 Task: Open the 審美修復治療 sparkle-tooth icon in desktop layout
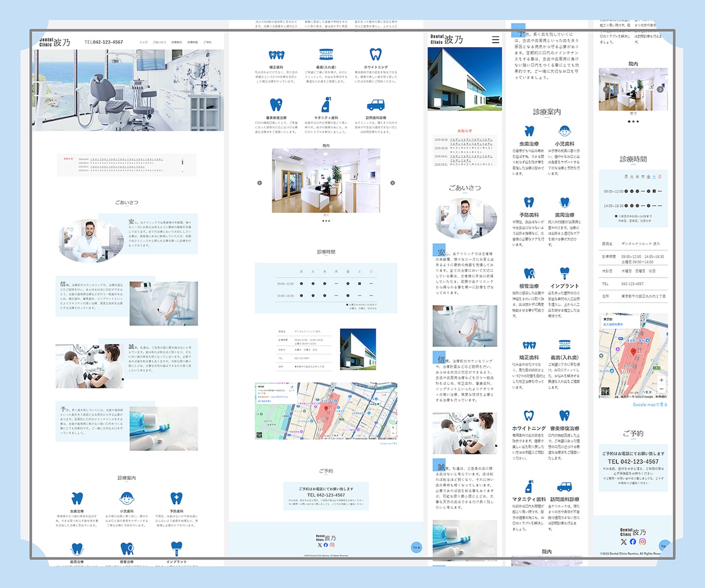276,105
